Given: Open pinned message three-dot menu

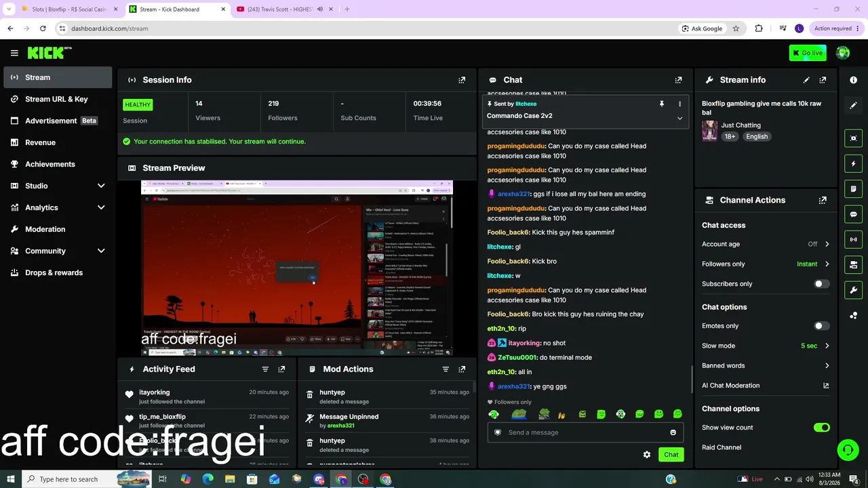Looking at the screenshot, I should click(x=679, y=104).
